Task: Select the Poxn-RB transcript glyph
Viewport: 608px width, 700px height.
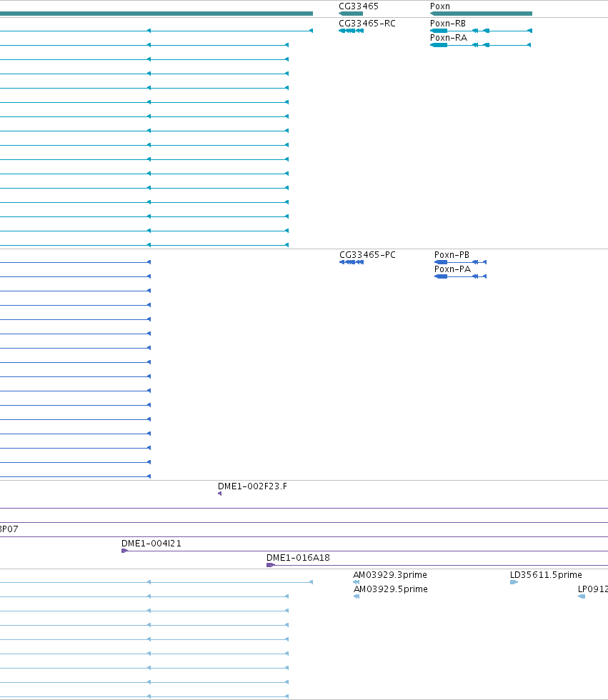Action: tap(481, 31)
